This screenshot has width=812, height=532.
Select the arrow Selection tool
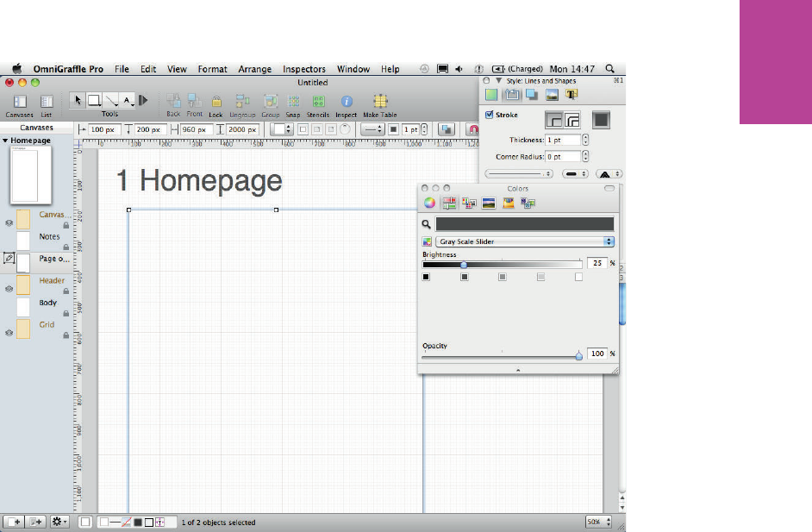(78, 100)
